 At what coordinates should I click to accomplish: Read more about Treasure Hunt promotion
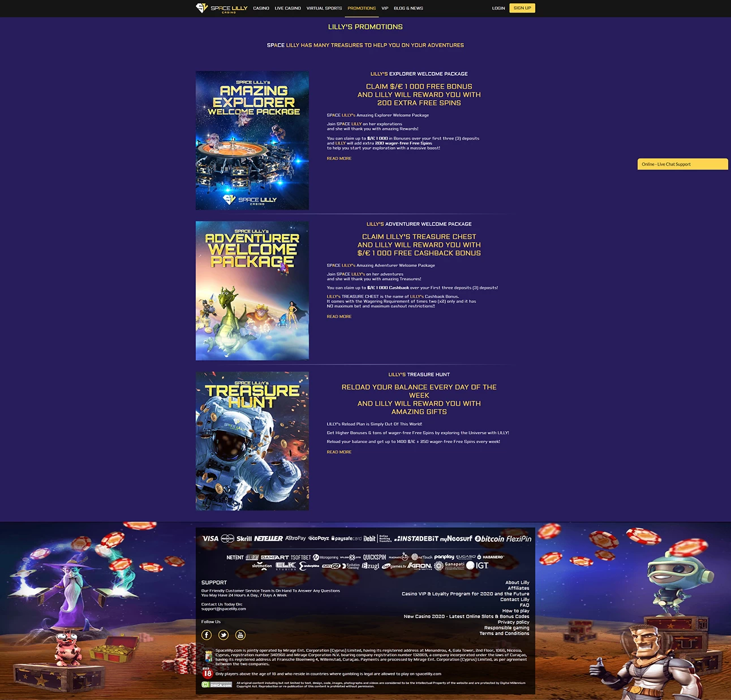[x=339, y=452]
